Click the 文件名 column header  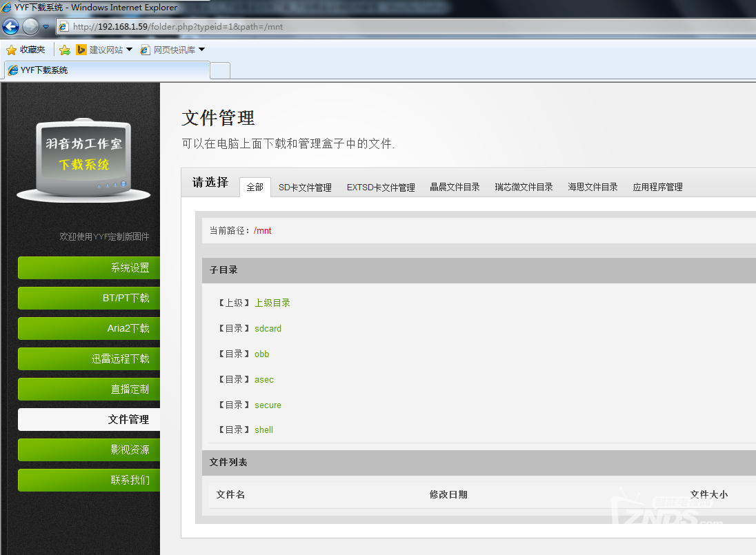[x=230, y=495]
